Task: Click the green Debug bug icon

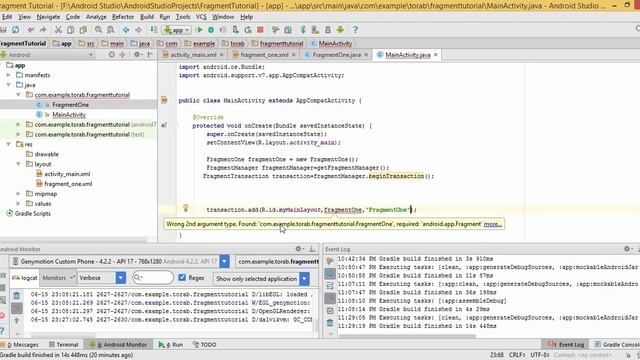Action: pos(211,30)
